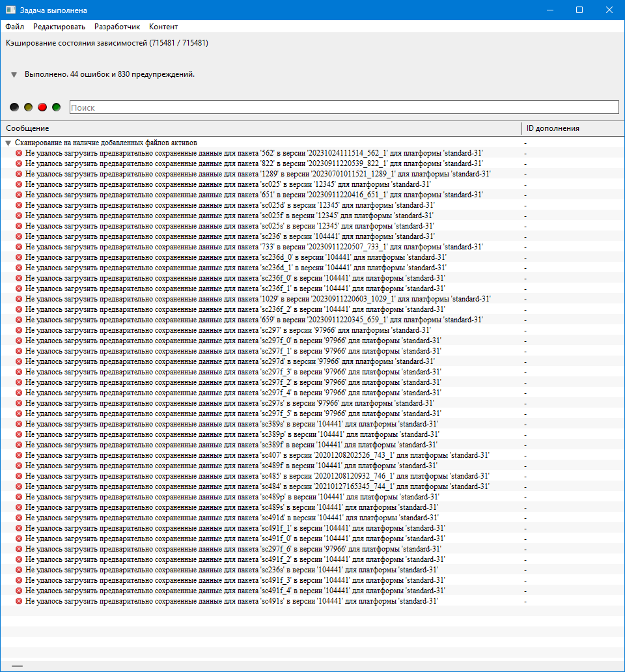
Task: Click the error icon for package 'sc491d'
Action: 19,518
